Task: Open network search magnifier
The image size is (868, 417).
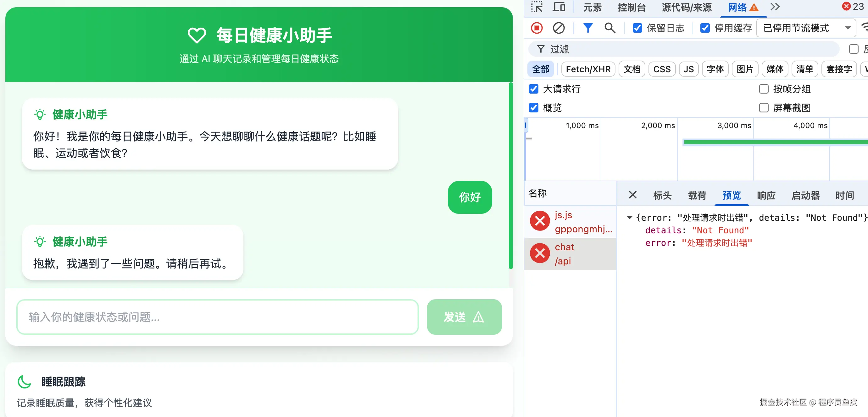Action: 609,28
